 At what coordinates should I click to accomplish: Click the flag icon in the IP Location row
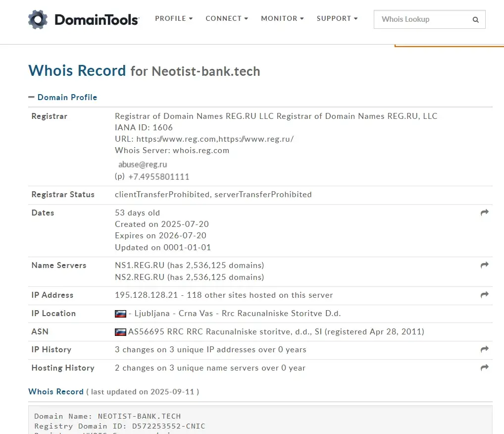pyautogui.click(x=120, y=314)
